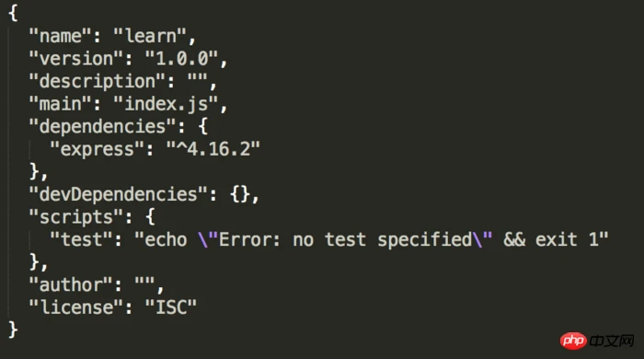This screenshot has width=644, height=359.
Task: Click the word "specified" in test script
Action: pyautogui.click(x=425, y=239)
